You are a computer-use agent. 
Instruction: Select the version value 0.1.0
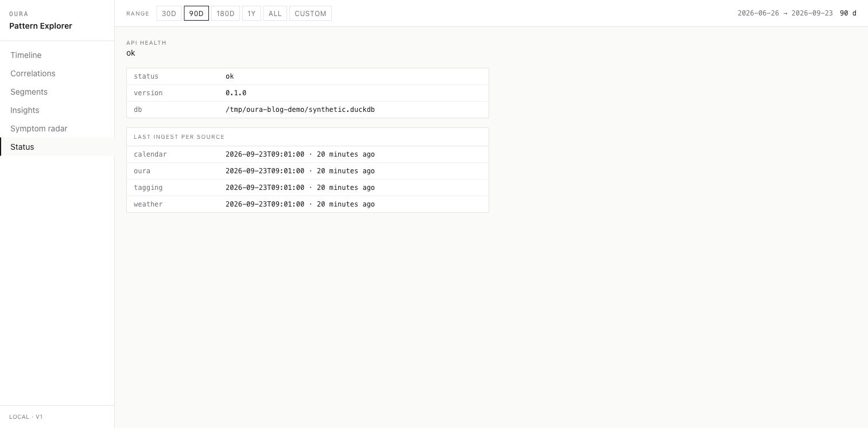pos(236,93)
